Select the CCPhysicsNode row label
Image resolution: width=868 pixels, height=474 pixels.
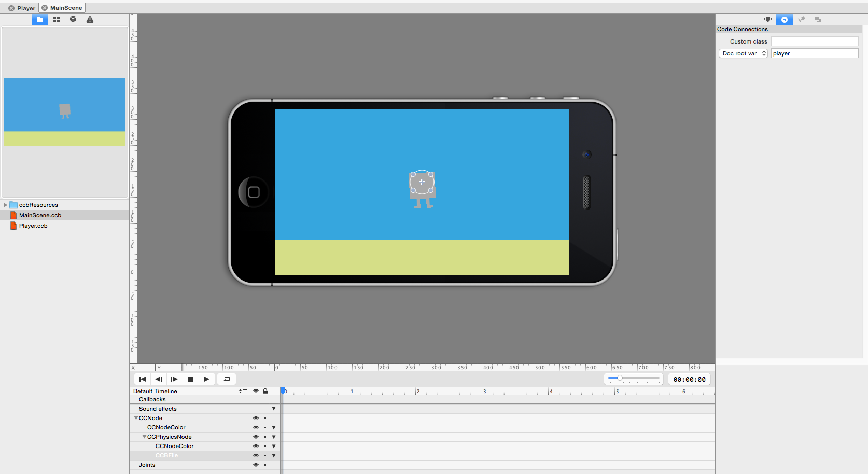coord(170,437)
